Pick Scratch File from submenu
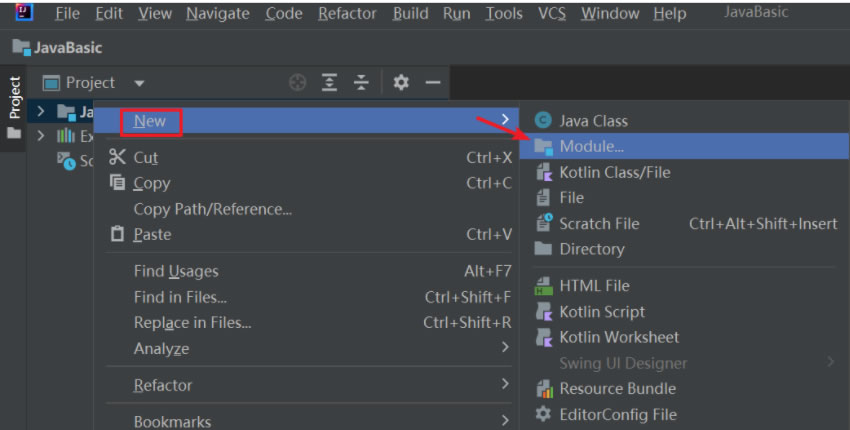Screen dimensions: 850x430 click(598, 224)
